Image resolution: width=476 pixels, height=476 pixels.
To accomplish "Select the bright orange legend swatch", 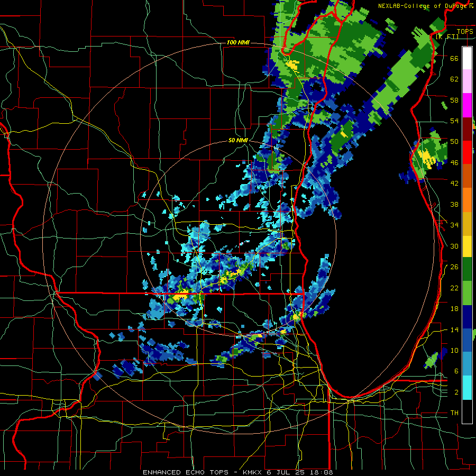I will 467,199.
